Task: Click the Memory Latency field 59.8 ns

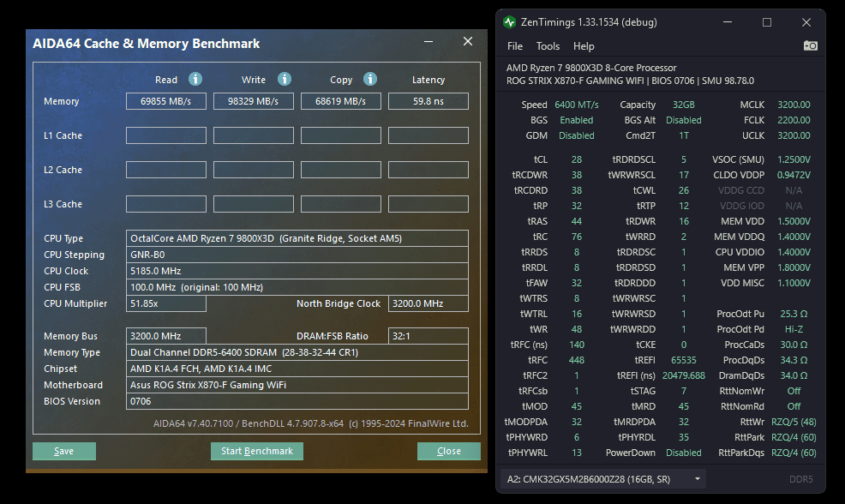Action: point(428,101)
